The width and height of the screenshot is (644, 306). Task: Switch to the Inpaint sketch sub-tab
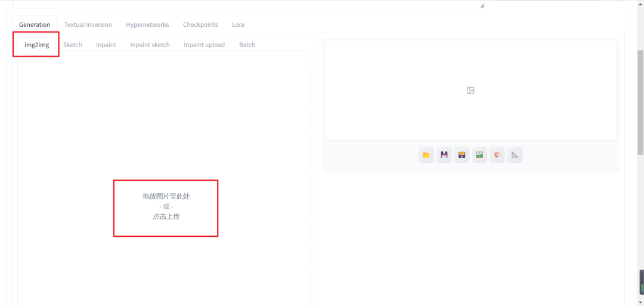click(150, 45)
